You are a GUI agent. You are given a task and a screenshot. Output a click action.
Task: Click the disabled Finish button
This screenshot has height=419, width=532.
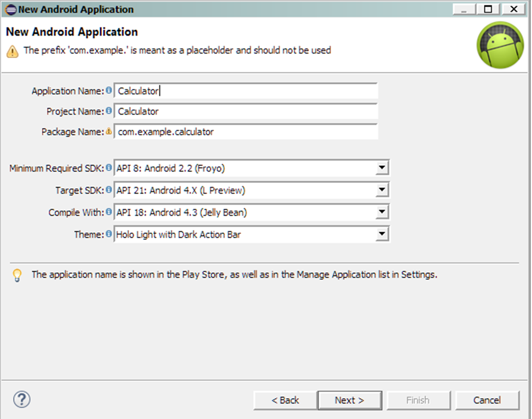tap(418, 400)
